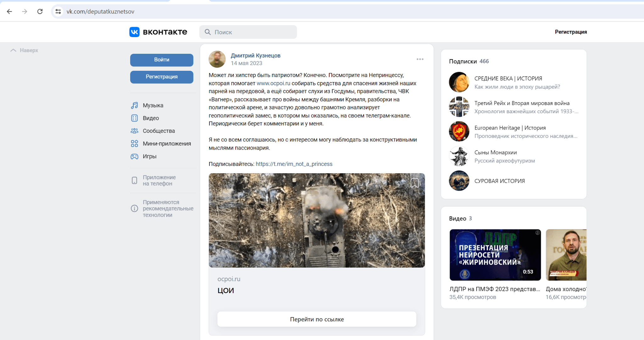Open the www.ocpoi.ru link in post
This screenshot has width=644, height=340.
point(273,83)
